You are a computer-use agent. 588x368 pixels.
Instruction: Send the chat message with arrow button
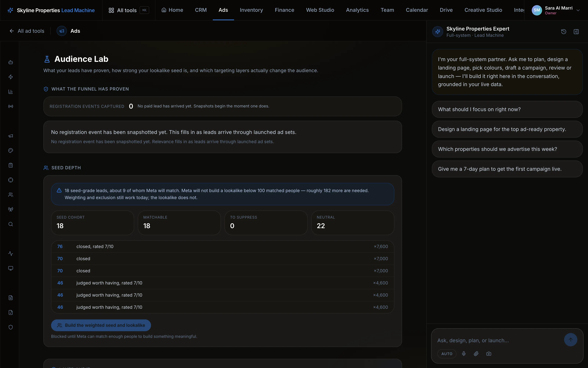click(x=571, y=340)
